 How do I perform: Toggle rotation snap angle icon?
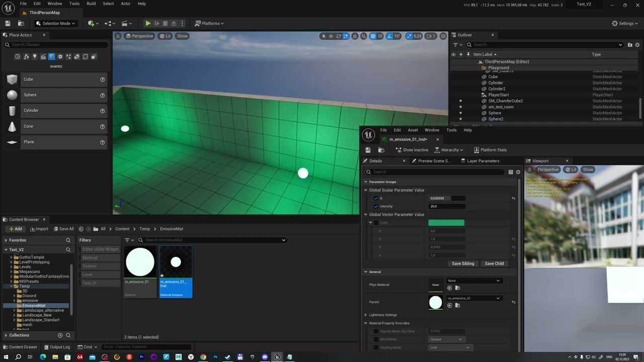click(x=389, y=36)
